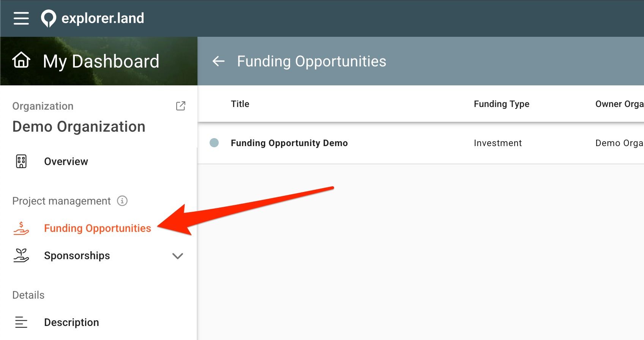Go back using the left arrow
The image size is (644, 340).
click(x=219, y=61)
